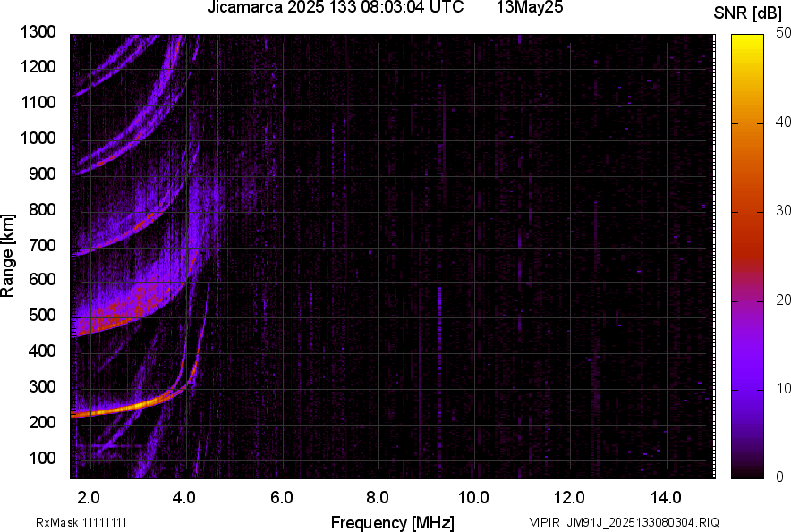The width and height of the screenshot is (791, 532).
Task: Click the frequency tick '2.0'
Action: pos(89,497)
